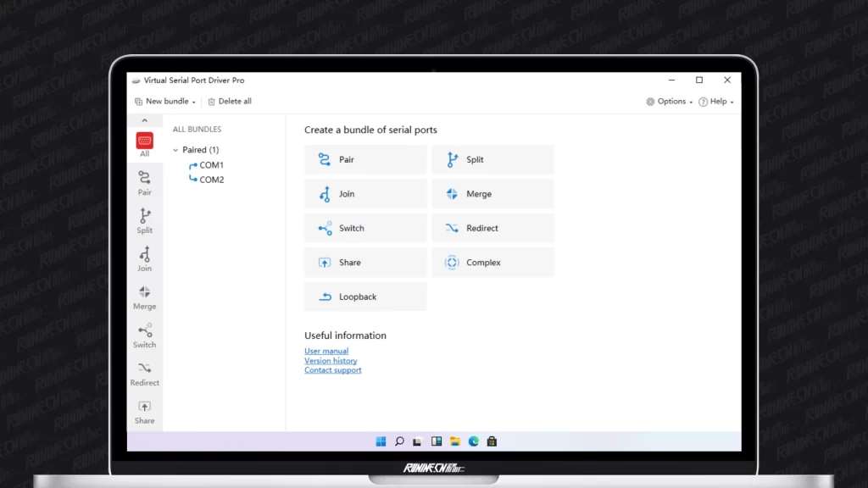Open the Contact support link
The width and height of the screenshot is (868, 488).
pos(333,370)
